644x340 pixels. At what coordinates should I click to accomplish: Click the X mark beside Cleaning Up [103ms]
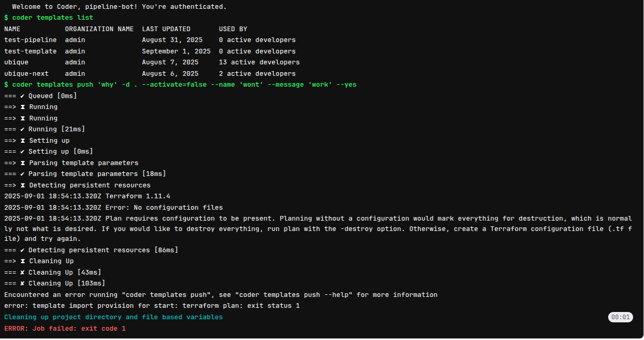click(22, 283)
